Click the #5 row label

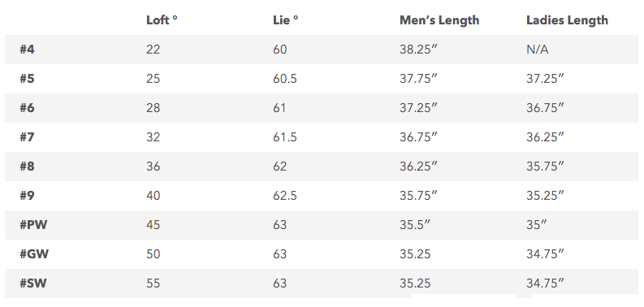point(27,79)
